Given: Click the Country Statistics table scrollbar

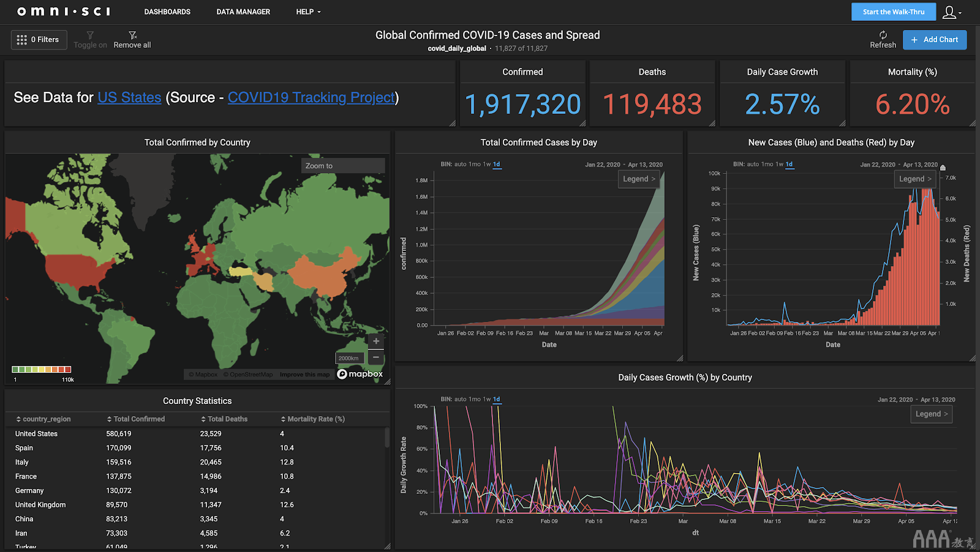Looking at the screenshot, I should 386,437.
